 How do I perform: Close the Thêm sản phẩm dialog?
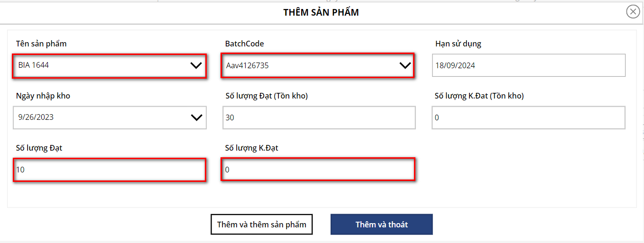pos(633,12)
